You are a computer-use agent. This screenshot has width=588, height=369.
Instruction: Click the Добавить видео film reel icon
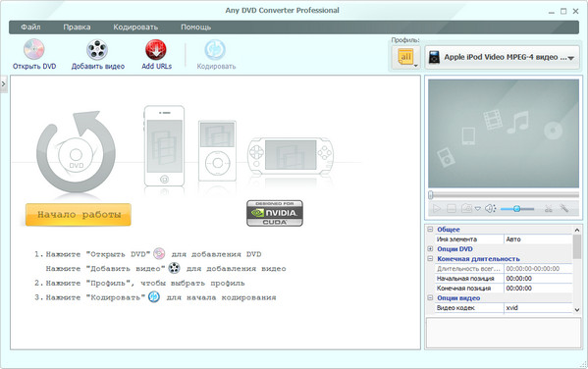pyautogui.click(x=97, y=49)
